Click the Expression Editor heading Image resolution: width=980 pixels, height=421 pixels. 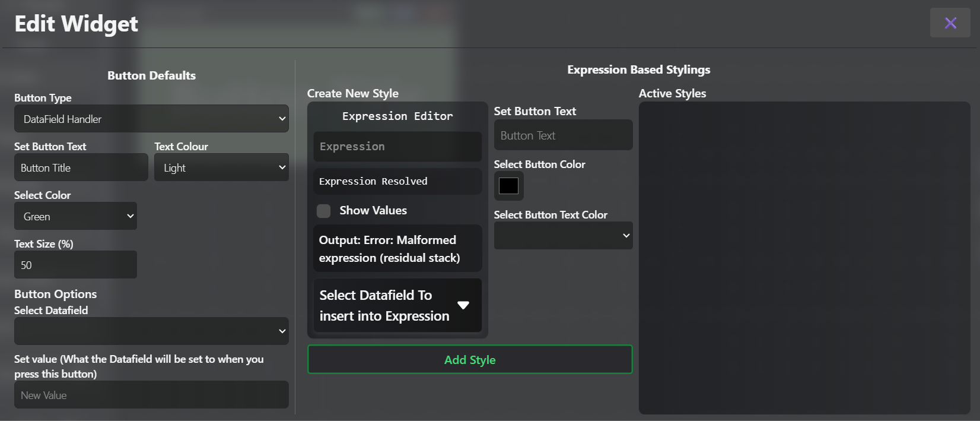397,116
